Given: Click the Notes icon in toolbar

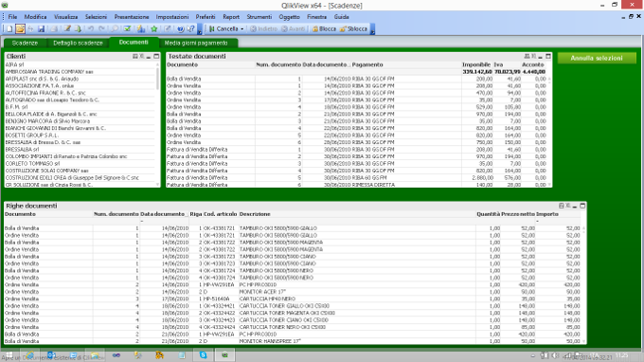Looking at the screenshot, I should click(x=168, y=29).
